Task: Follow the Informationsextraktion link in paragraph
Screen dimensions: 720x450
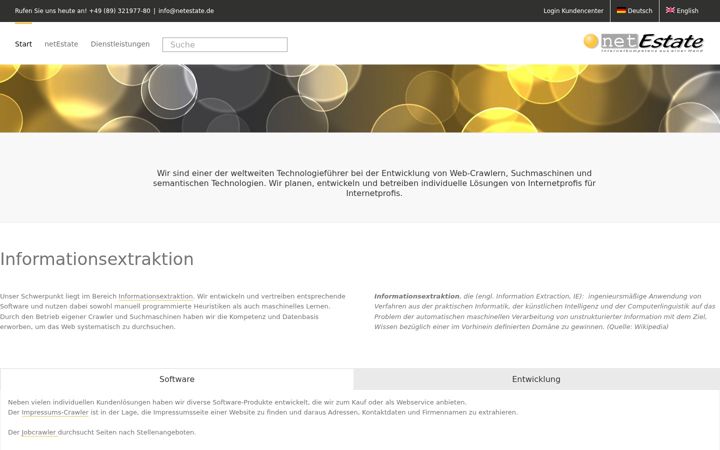Action: point(156,296)
